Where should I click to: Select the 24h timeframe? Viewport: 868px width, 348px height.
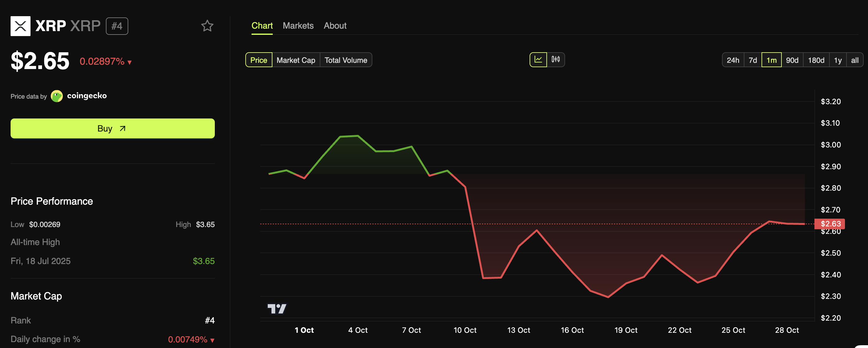point(733,60)
